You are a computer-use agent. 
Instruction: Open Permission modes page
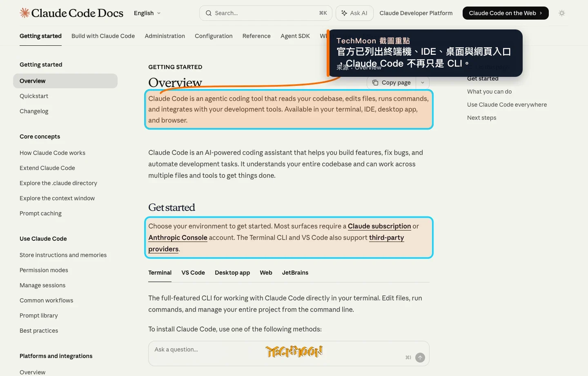[44, 270]
